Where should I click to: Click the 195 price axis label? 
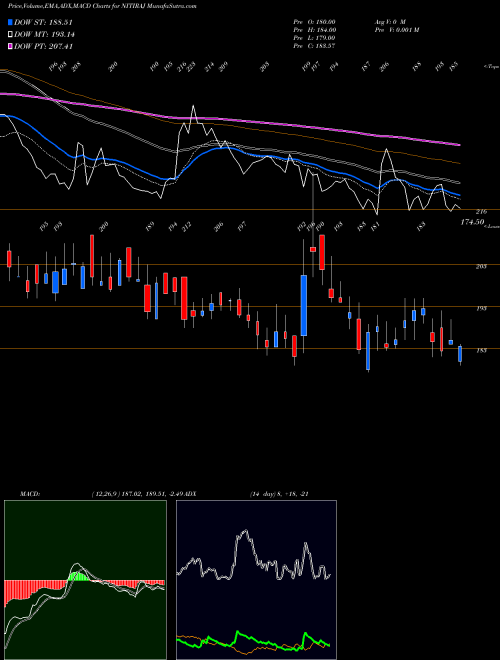[481, 309]
